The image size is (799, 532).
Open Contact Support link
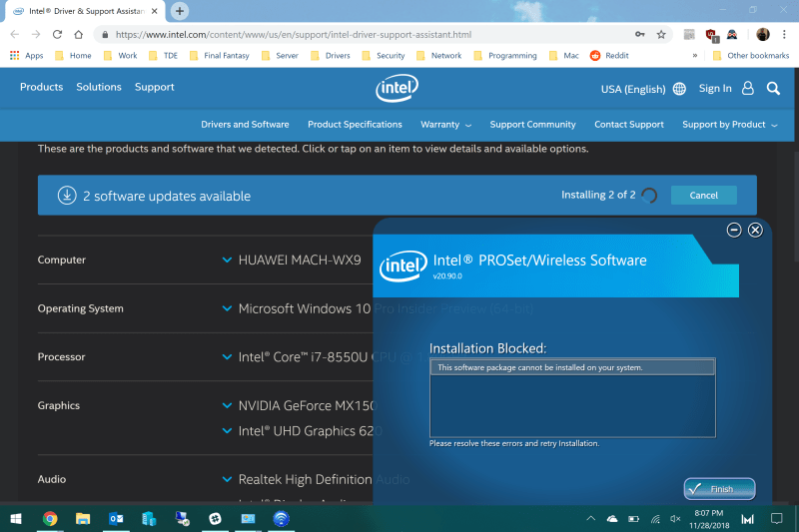click(629, 124)
